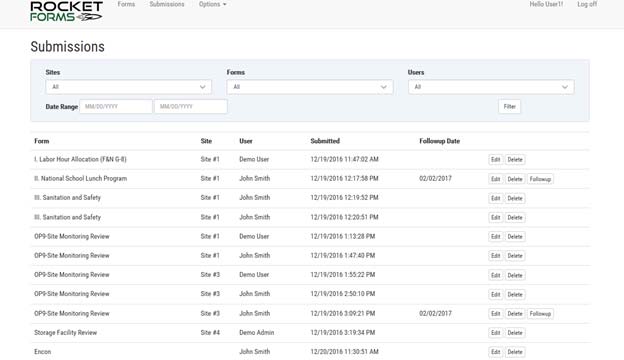Open the Forms nav link
624x360 pixels.
[x=126, y=4]
